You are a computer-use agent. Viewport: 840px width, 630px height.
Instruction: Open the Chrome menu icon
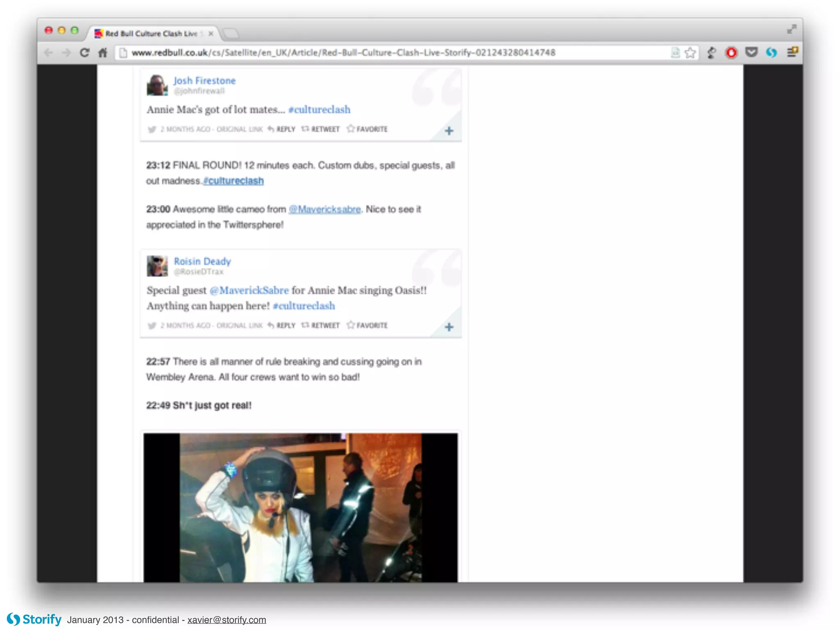pos(792,52)
